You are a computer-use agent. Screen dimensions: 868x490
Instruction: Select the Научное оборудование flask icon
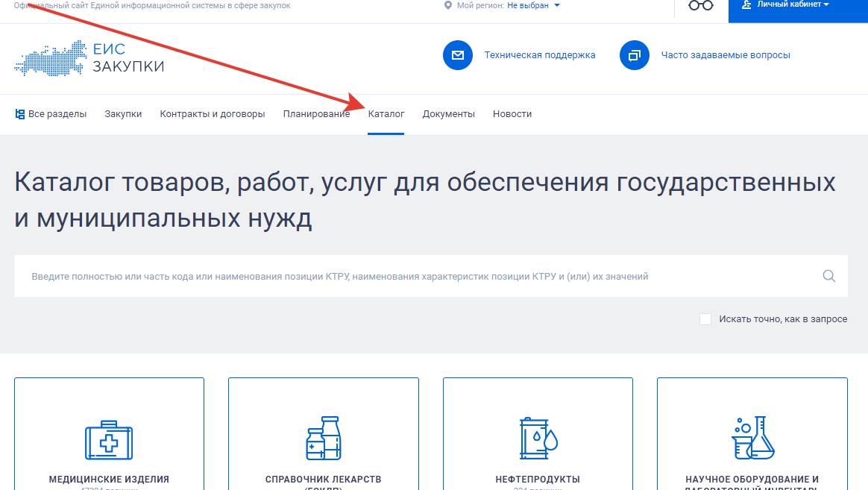coord(752,439)
